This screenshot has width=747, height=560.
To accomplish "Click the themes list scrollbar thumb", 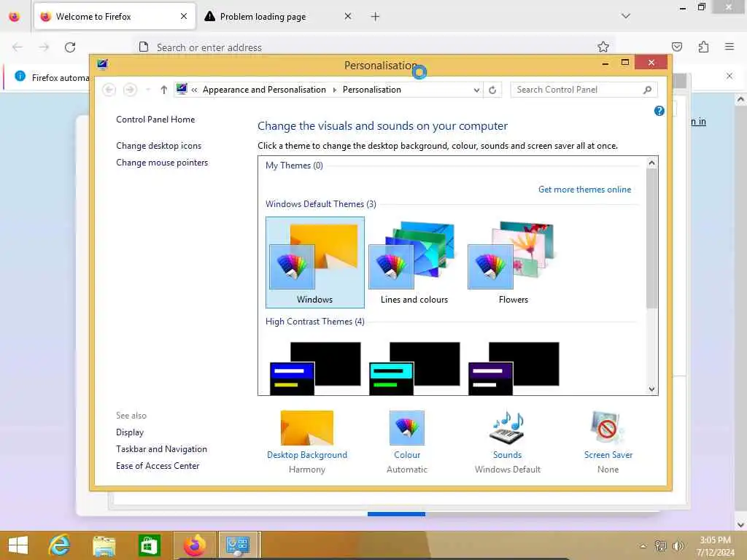I will point(651,238).
